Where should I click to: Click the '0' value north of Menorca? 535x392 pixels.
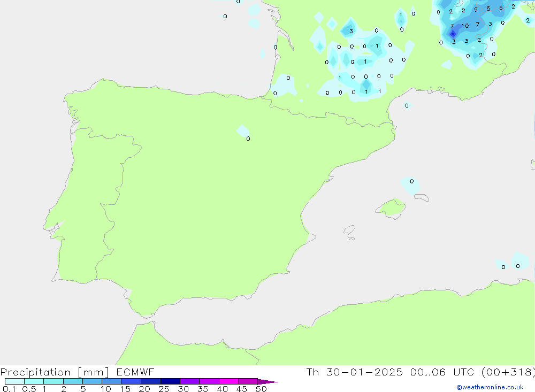click(x=412, y=181)
